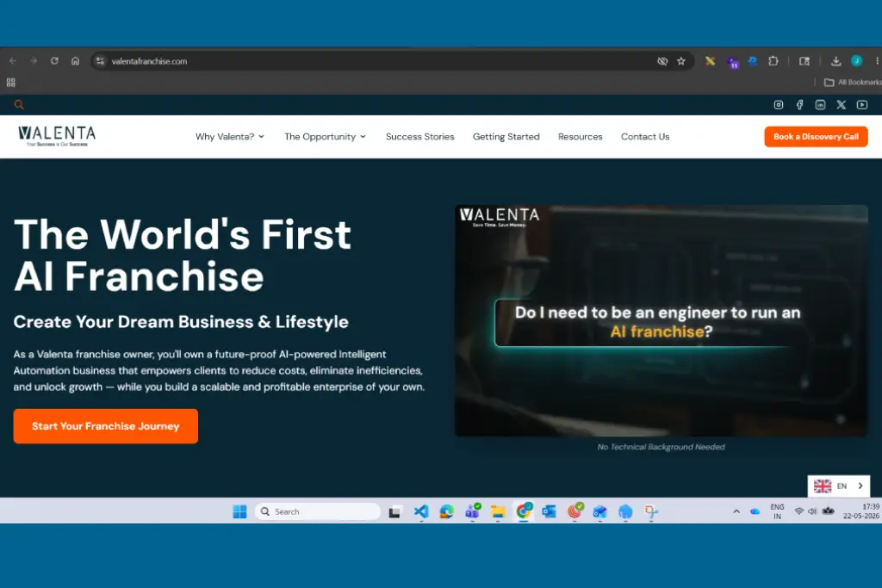The image size is (882, 588).
Task: Open File Explorer from taskbar
Action: click(498, 511)
